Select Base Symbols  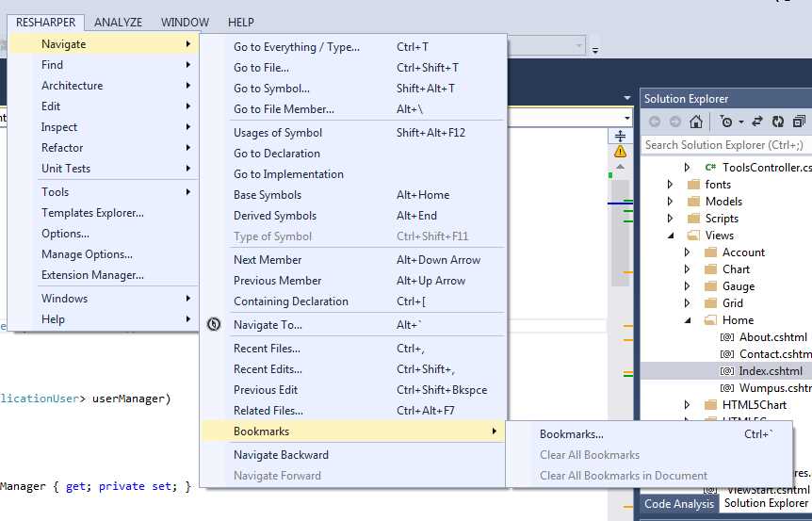tap(353, 195)
